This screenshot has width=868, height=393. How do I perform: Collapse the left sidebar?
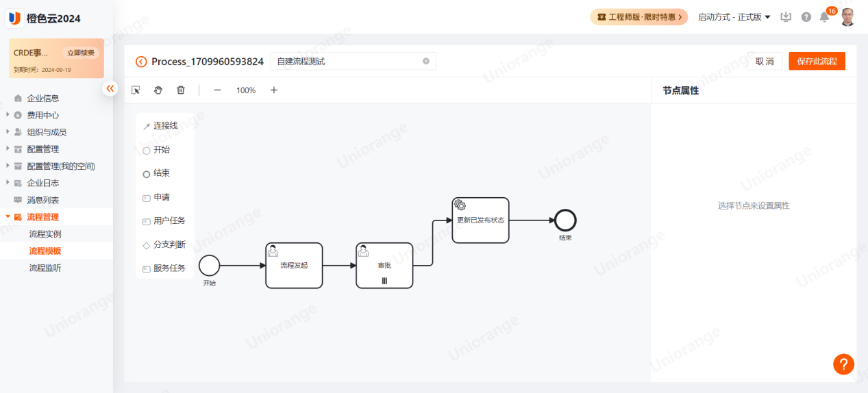(x=110, y=88)
